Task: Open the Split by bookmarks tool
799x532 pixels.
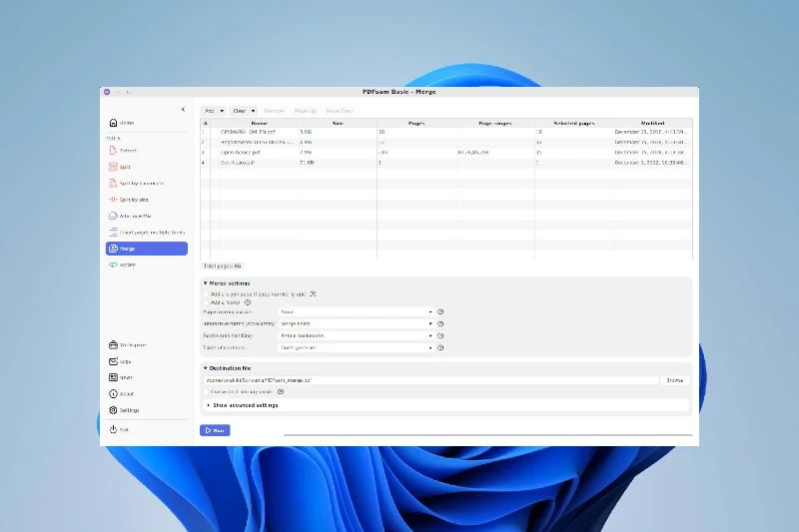Action: (x=146, y=184)
